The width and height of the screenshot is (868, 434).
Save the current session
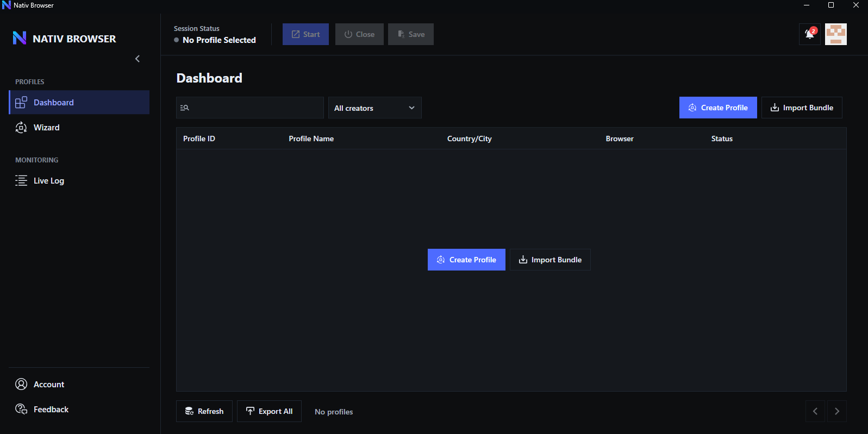click(x=411, y=34)
